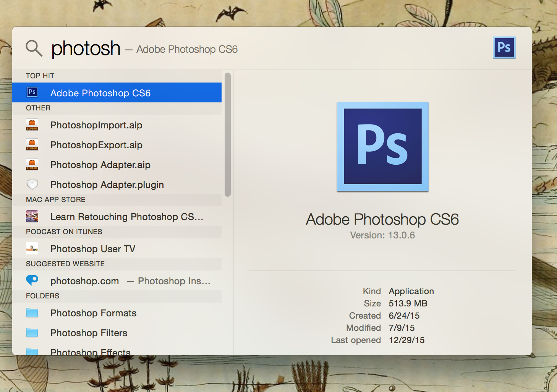
Task: Select the Photoshop User TV podcast
Action: click(117, 248)
